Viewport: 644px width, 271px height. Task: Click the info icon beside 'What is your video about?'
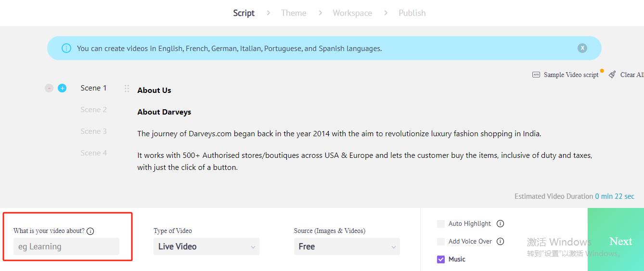[x=90, y=231]
